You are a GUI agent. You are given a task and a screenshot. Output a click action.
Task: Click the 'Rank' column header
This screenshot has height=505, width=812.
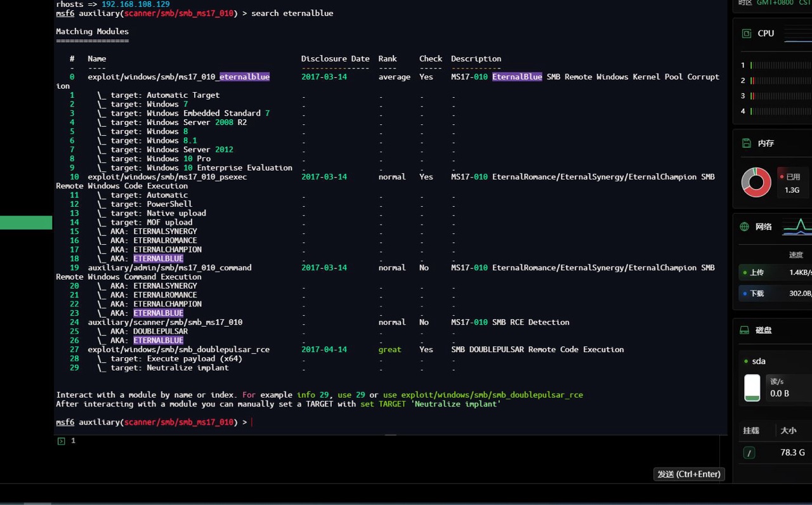[x=388, y=58]
